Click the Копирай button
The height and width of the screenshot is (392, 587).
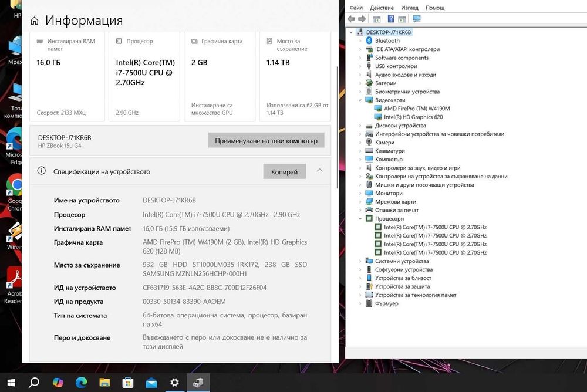click(285, 171)
